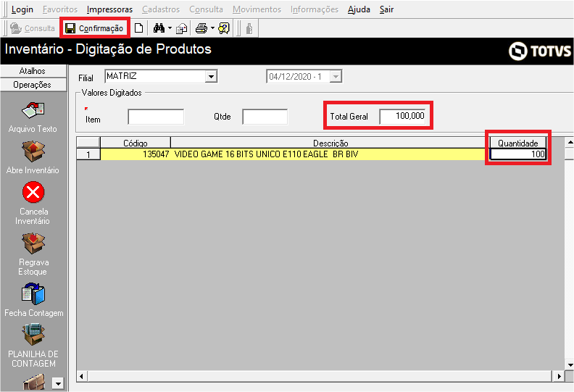This screenshot has height=392, width=574.
Task: Click the grayed exit figure icon
Action: (x=249, y=28)
